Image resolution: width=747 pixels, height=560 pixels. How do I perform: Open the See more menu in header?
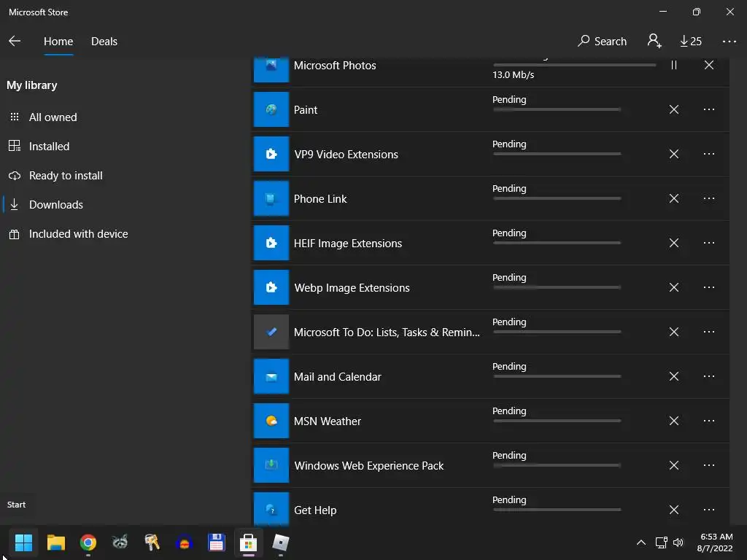tap(729, 42)
